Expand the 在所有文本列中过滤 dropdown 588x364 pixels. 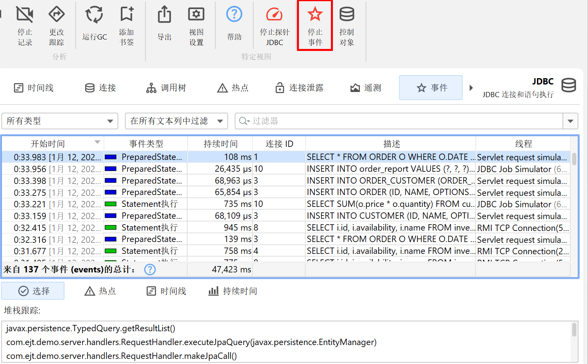(176, 121)
